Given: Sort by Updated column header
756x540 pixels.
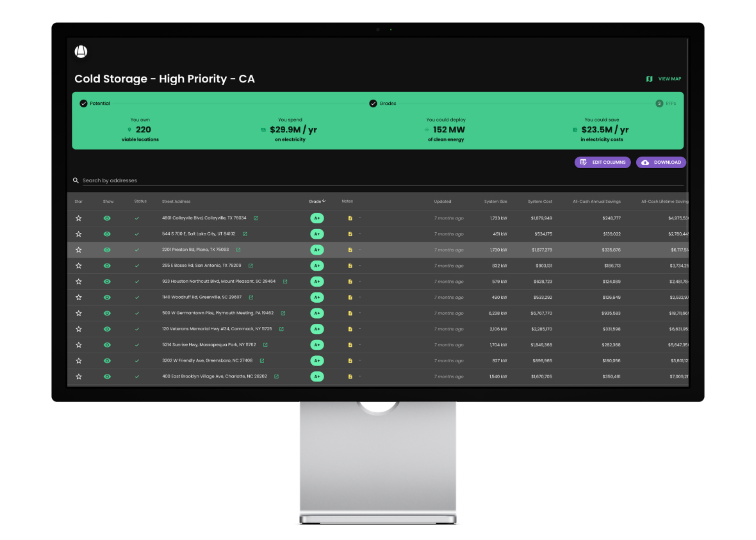Looking at the screenshot, I should coord(442,202).
